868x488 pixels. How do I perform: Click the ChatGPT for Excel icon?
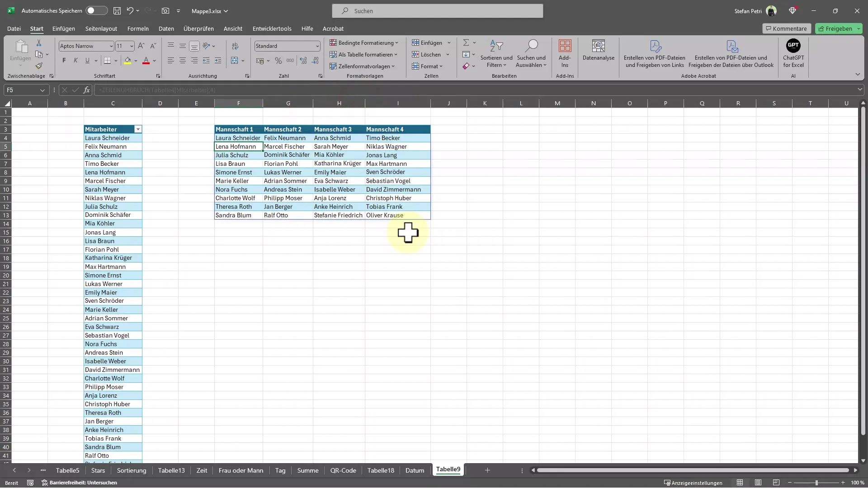(x=793, y=46)
